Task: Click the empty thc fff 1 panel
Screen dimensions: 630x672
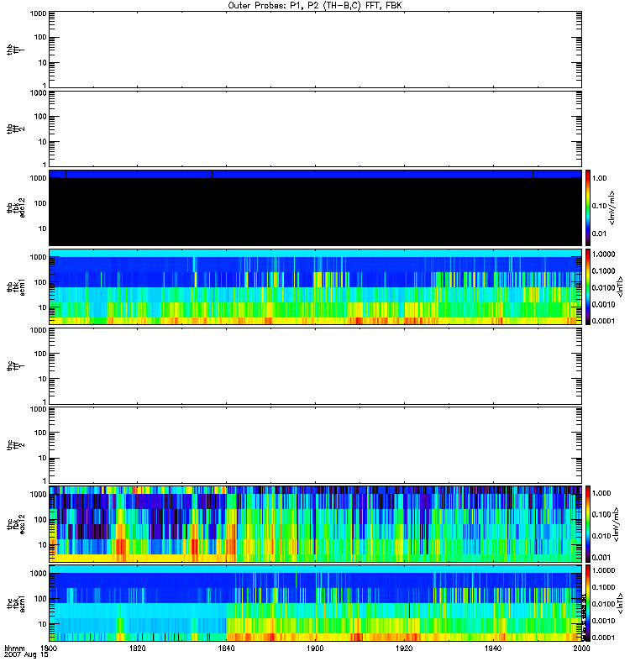Action: (x=315, y=365)
